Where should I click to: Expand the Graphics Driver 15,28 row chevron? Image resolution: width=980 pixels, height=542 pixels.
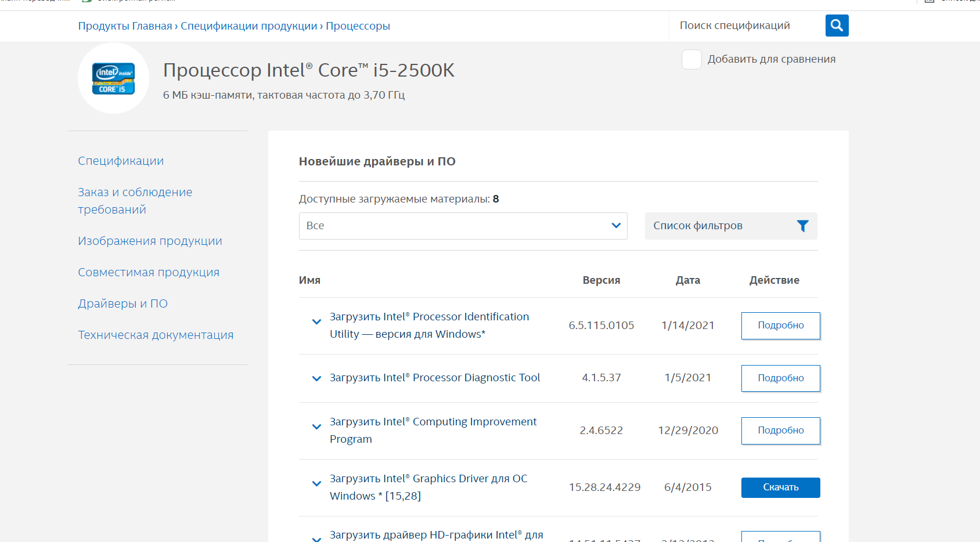pos(316,483)
